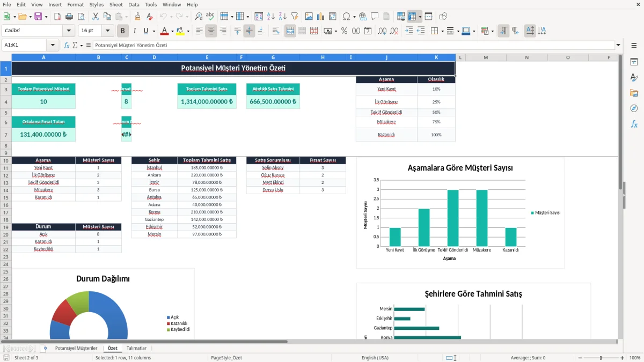Select column header K
644x362 pixels.
tap(436, 57)
